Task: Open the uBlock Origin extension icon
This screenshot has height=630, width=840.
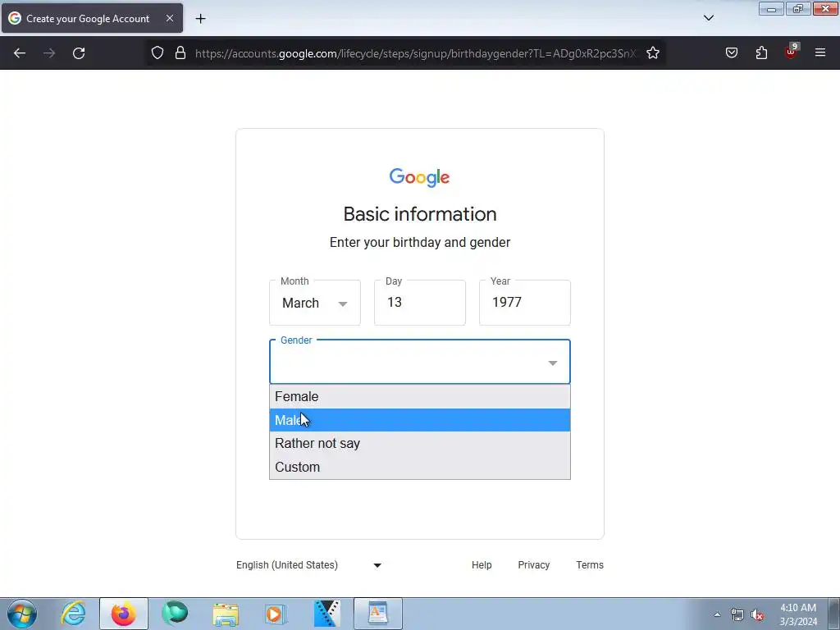Action: click(792, 52)
